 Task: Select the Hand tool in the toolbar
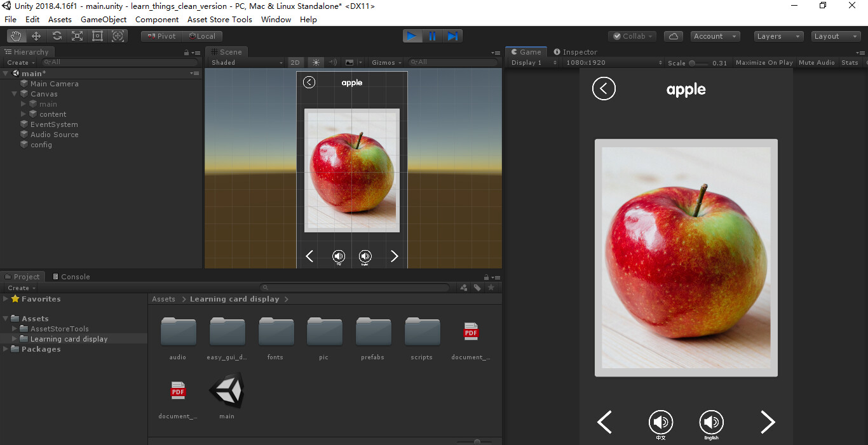(16, 36)
